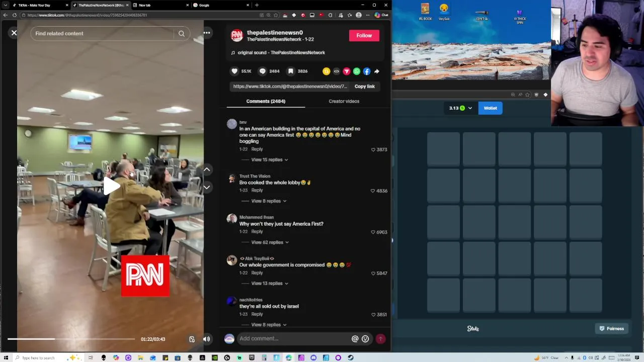Viewport: 644px width, 362px height.
Task: Open original sound - ThePalestineNewsNetwork link
Action: 281,52
